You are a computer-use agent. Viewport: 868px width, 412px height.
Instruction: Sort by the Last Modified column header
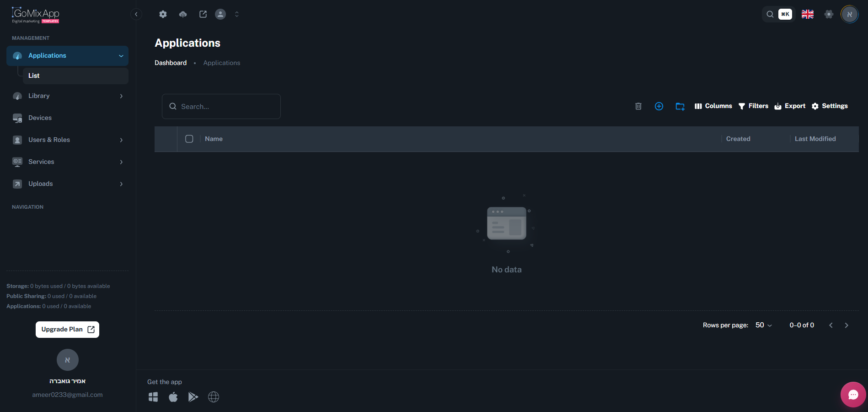(x=815, y=139)
